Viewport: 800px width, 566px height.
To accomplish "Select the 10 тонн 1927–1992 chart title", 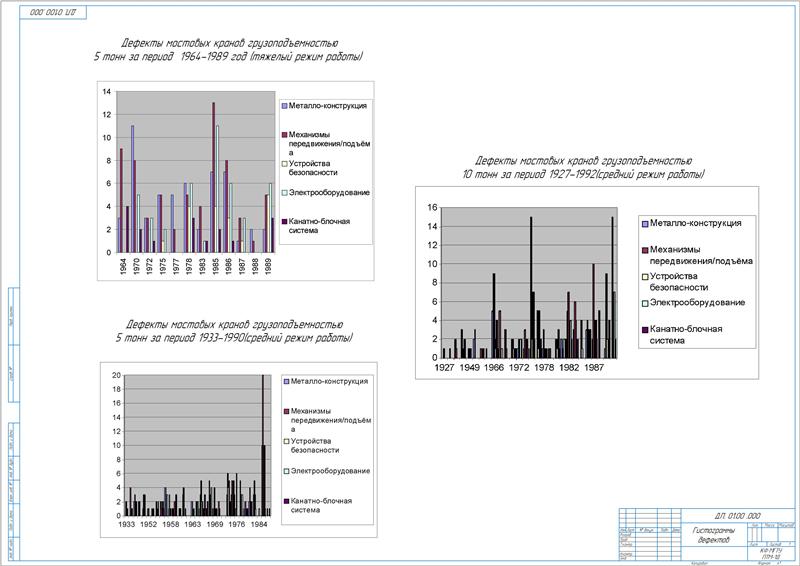I will (583, 168).
